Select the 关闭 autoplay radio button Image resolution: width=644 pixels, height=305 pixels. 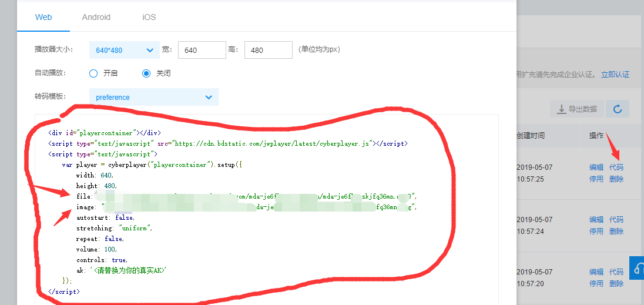click(x=146, y=73)
